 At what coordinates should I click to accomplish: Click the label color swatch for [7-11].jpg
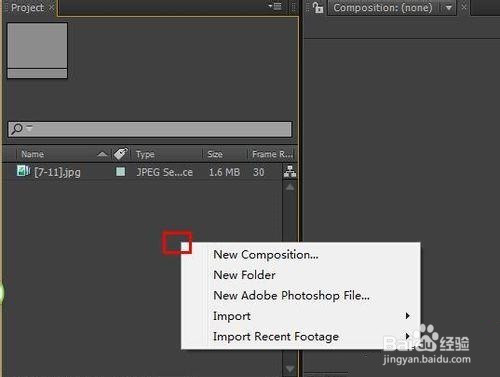click(120, 172)
